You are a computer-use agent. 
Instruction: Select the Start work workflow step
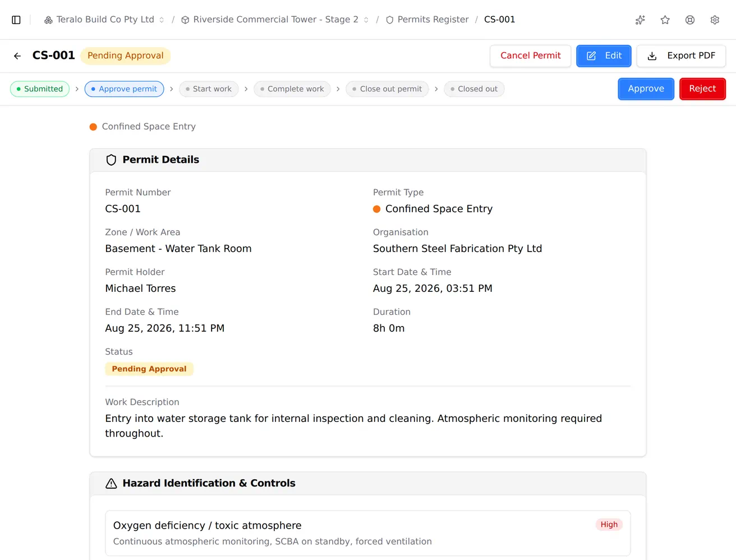coord(209,89)
